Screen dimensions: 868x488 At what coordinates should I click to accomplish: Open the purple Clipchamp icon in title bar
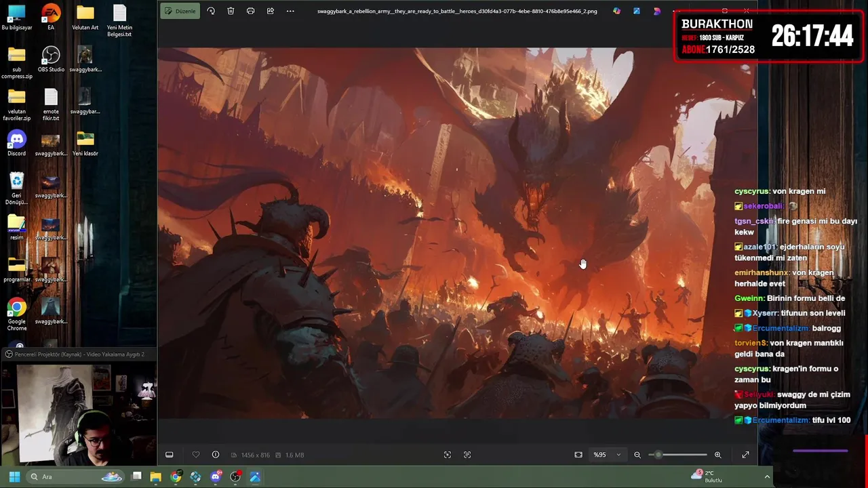657,11
